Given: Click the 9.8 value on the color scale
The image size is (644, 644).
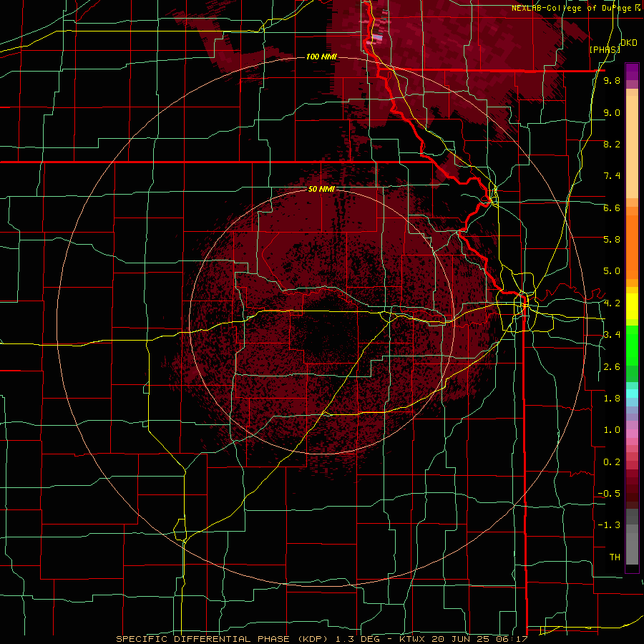Looking at the screenshot, I should tap(612, 81).
